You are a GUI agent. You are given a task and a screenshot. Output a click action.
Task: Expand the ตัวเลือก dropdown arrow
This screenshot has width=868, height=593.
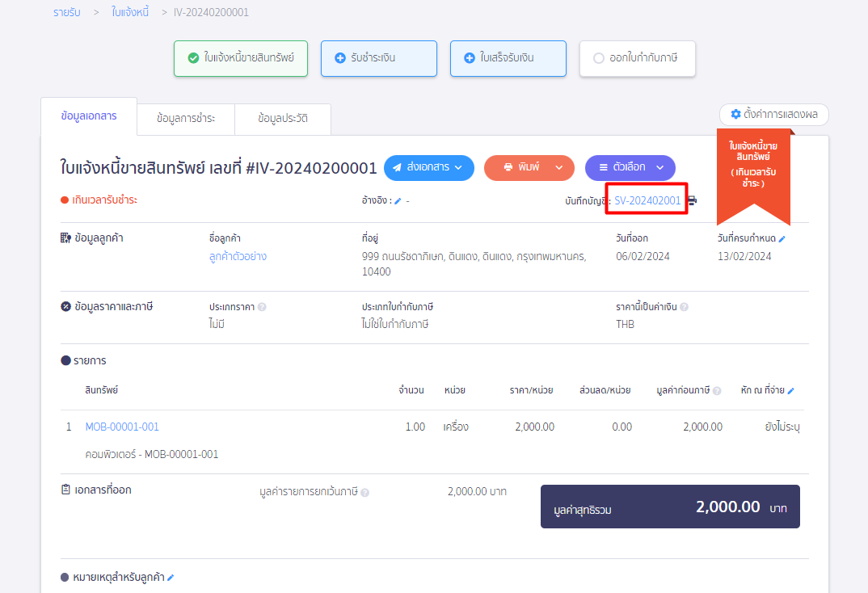659,167
